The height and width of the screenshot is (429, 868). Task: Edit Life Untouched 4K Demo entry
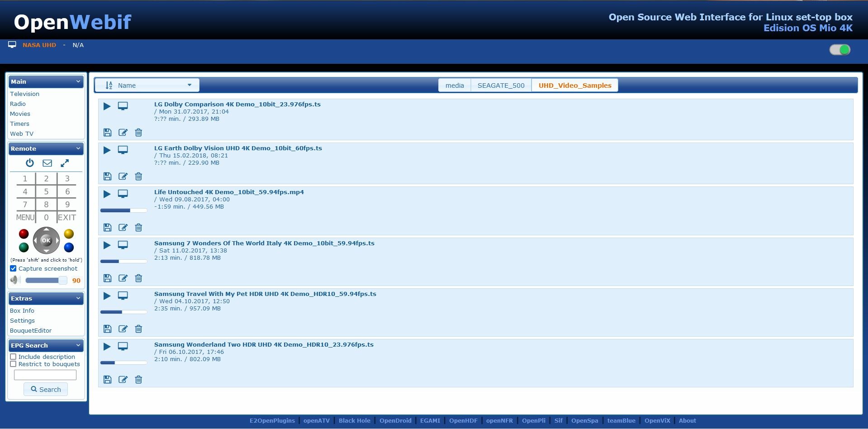coord(123,228)
